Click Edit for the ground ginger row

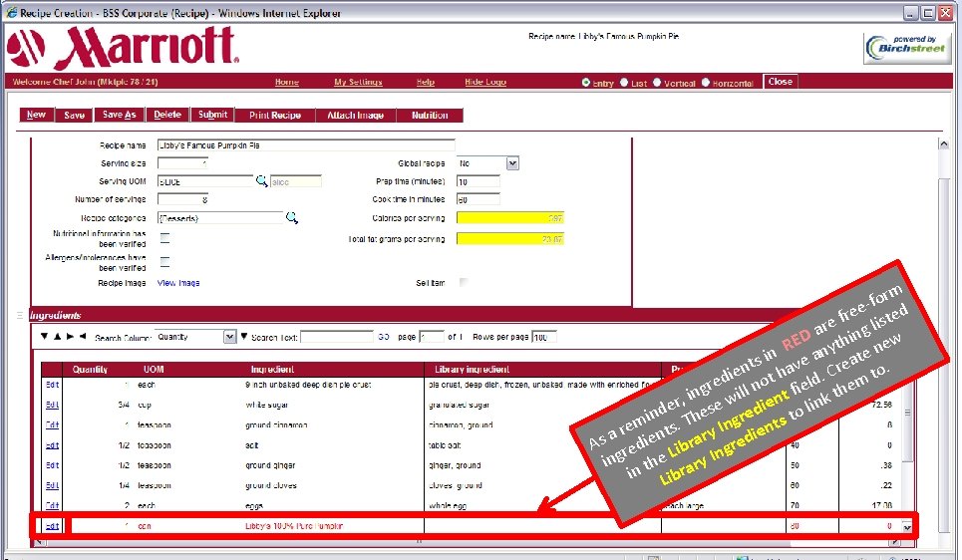click(52, 465)
